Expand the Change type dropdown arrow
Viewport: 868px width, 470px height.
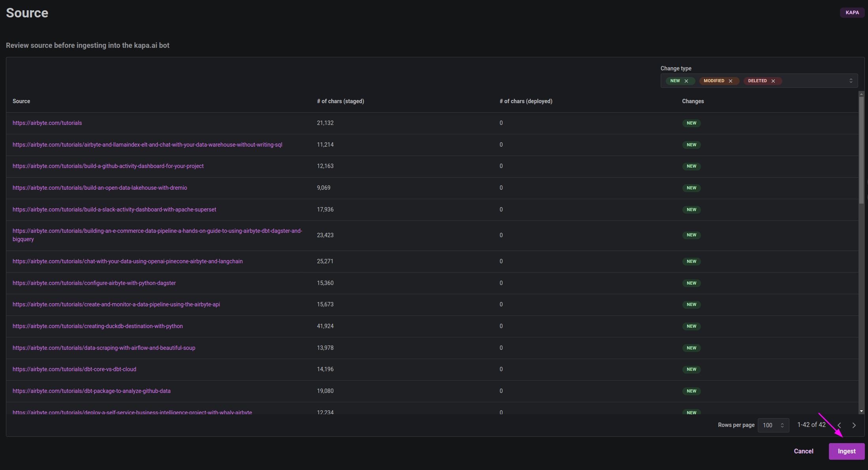point(851,81)
